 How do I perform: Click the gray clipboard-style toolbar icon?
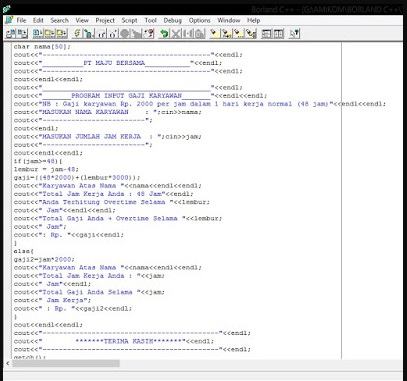coord(199,33)
